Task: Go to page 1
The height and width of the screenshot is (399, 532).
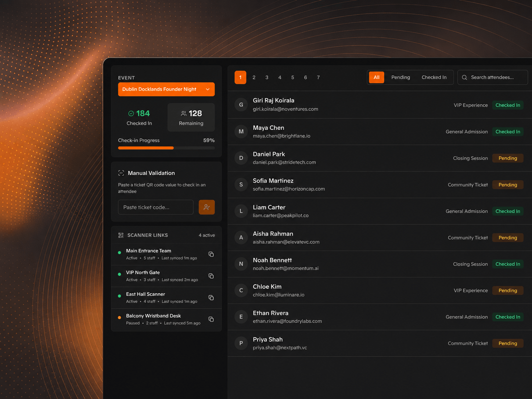Action: (x=240, y=78)
